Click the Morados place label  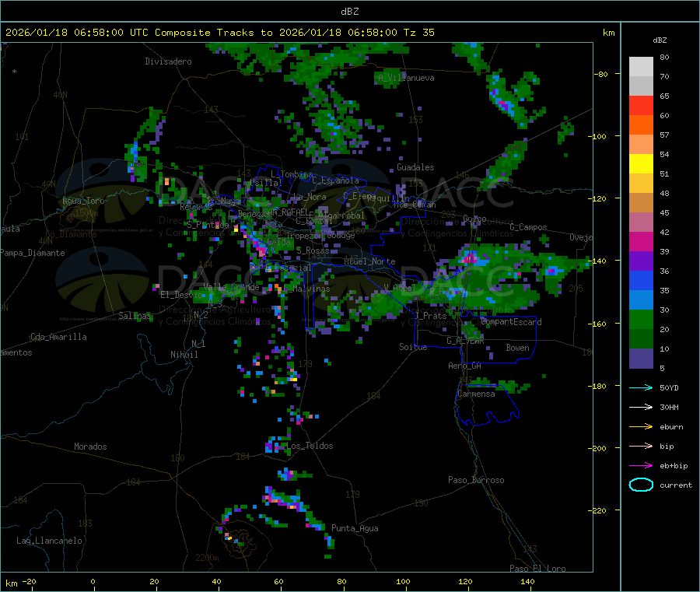coord(90,447)
